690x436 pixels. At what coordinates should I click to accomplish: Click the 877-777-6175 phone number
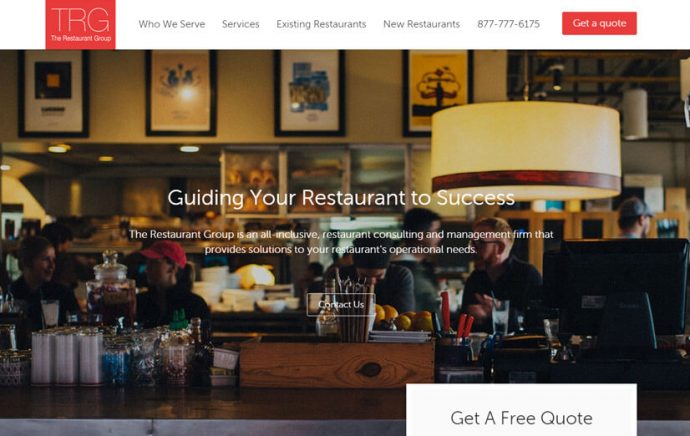tap(509, 24)
